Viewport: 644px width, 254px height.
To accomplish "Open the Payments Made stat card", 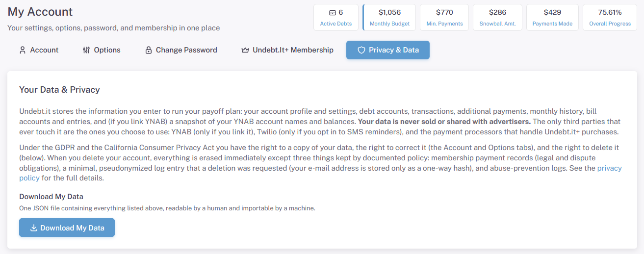I will click(552, 17).
